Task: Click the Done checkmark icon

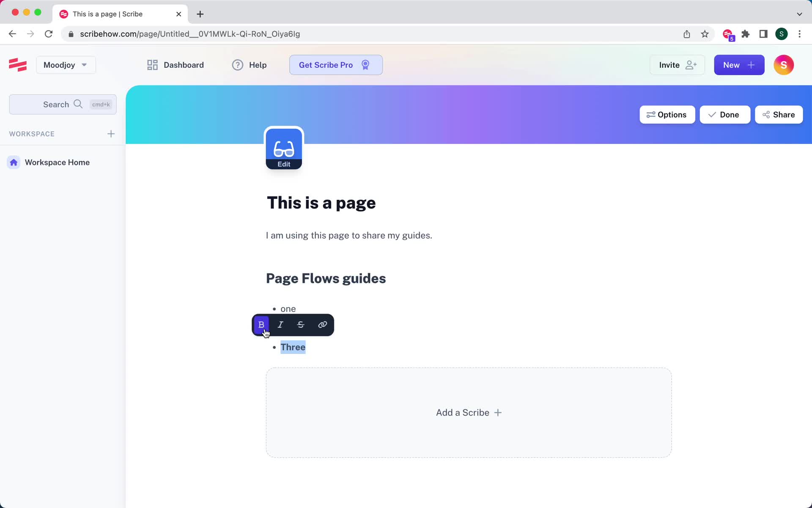Action: point(712,115)
